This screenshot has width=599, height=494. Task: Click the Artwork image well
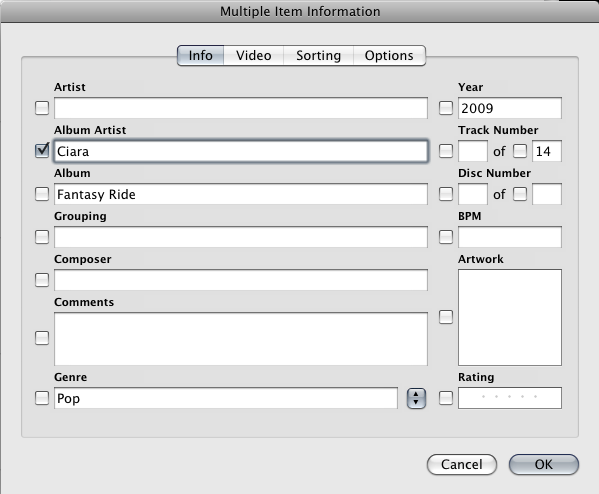pyautogui.click(x=510, y=317)
